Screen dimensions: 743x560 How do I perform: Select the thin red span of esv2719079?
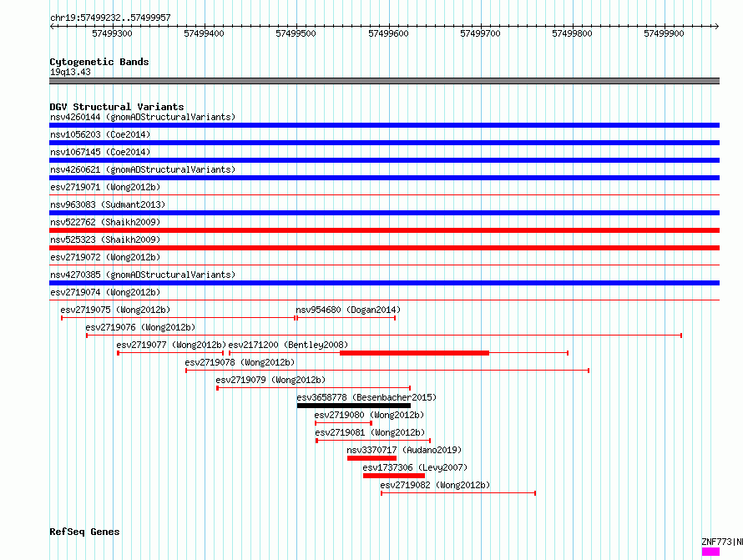(x=314, y=388)
